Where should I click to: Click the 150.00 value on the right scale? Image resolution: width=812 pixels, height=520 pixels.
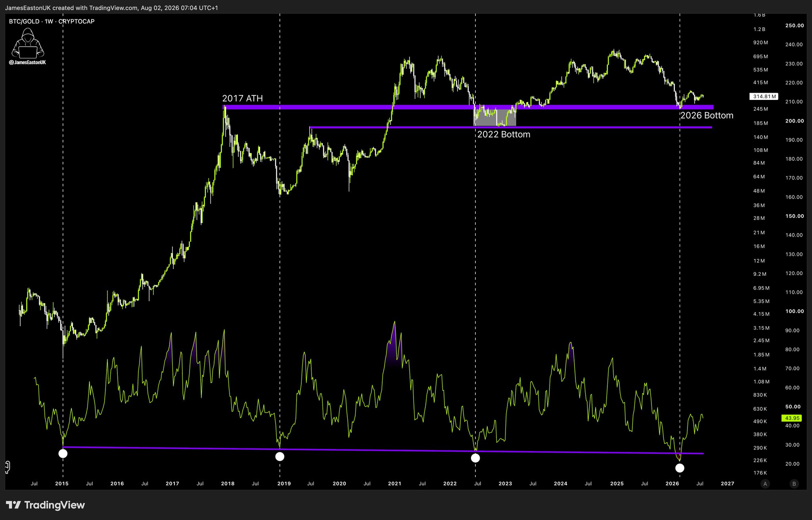(x=795, y=216)
